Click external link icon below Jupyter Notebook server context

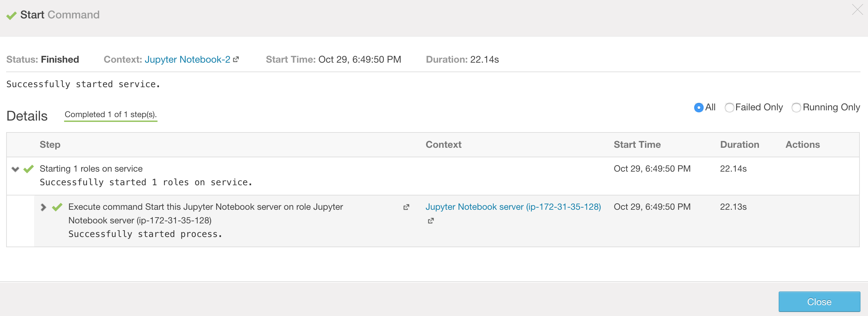point(431,221)
